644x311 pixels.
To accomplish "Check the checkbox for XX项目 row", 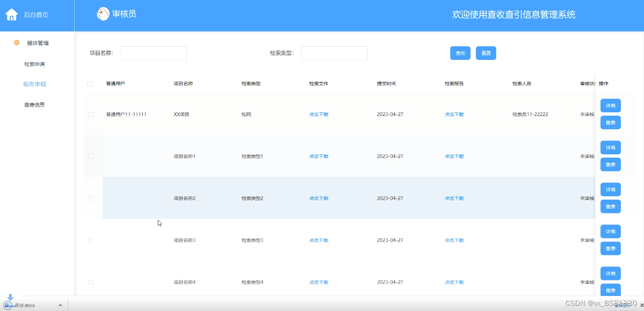I will [91, 114].
